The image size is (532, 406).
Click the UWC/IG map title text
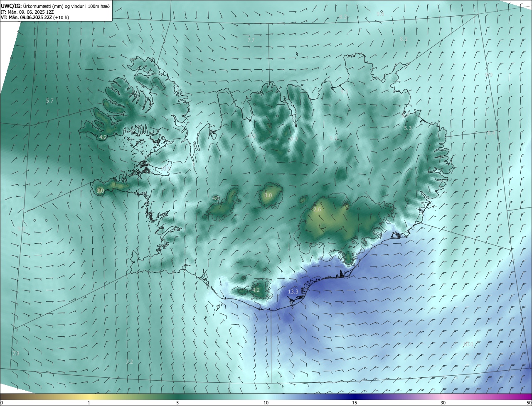55,6
